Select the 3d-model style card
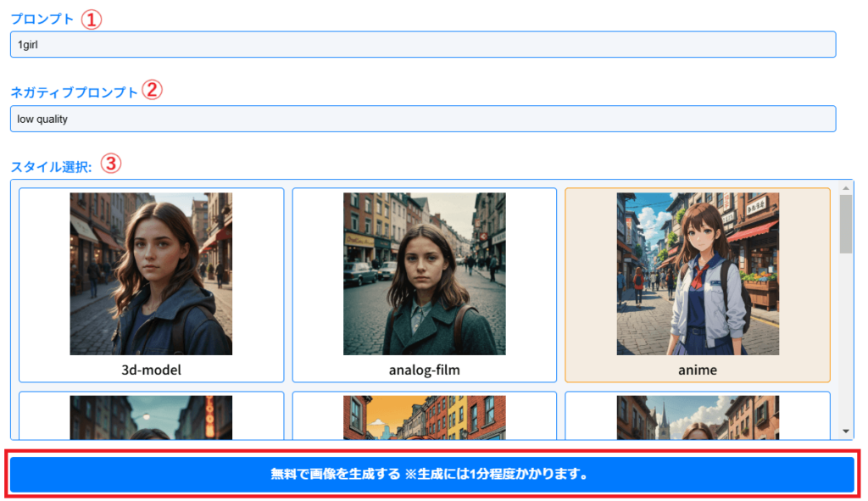 point(151,285)
